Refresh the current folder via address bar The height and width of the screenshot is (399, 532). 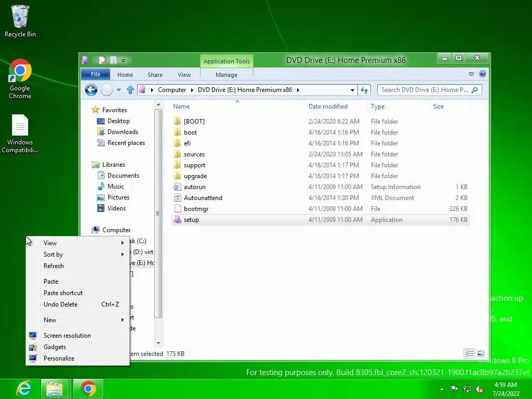point(364,90)
